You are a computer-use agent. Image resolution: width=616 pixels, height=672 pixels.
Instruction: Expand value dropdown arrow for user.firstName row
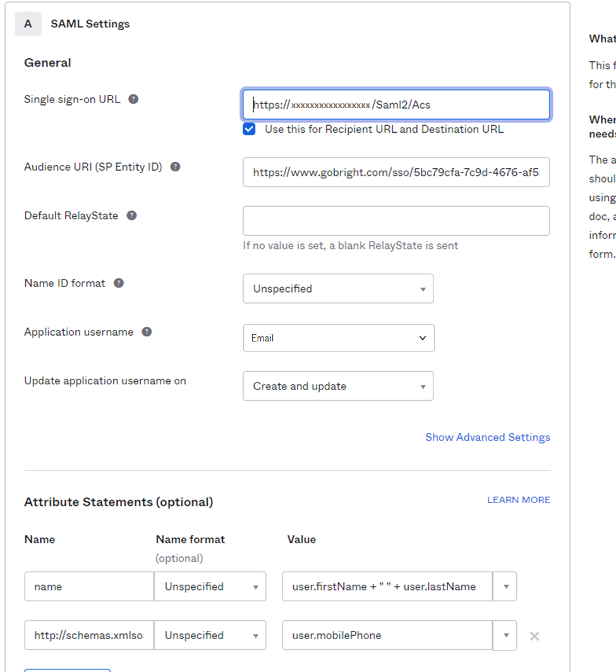pos(505,587)
